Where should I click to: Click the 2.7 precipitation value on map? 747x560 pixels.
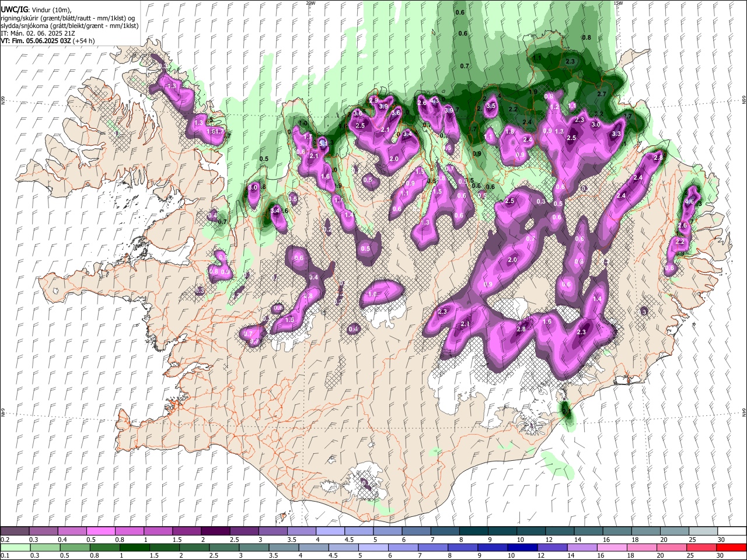[602, 94]
